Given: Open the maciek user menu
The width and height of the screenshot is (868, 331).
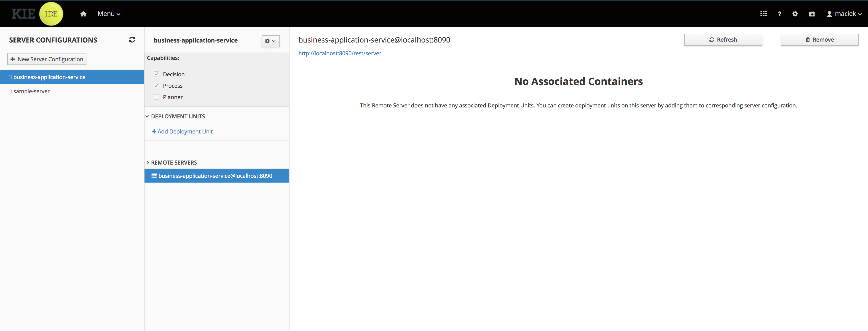Looking at the screenshot, I should [x=844, y=14].
